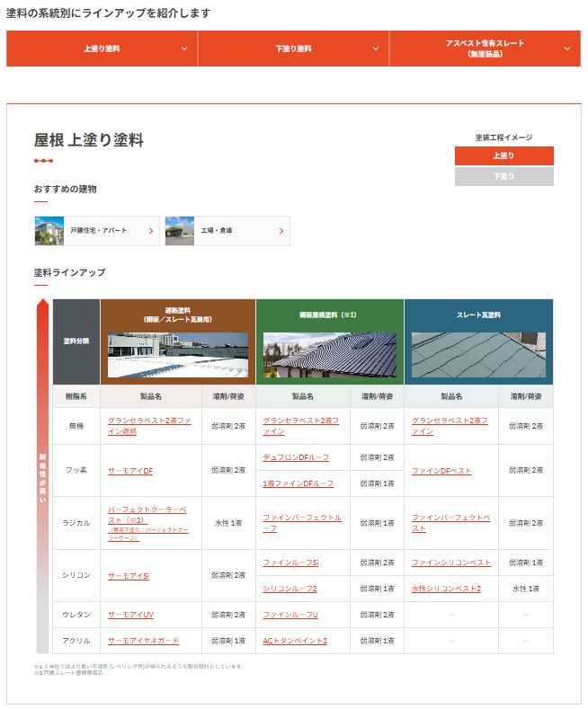Select the orange 上塗り process button
Screen dimensions: 588x709
pos(503,156)
